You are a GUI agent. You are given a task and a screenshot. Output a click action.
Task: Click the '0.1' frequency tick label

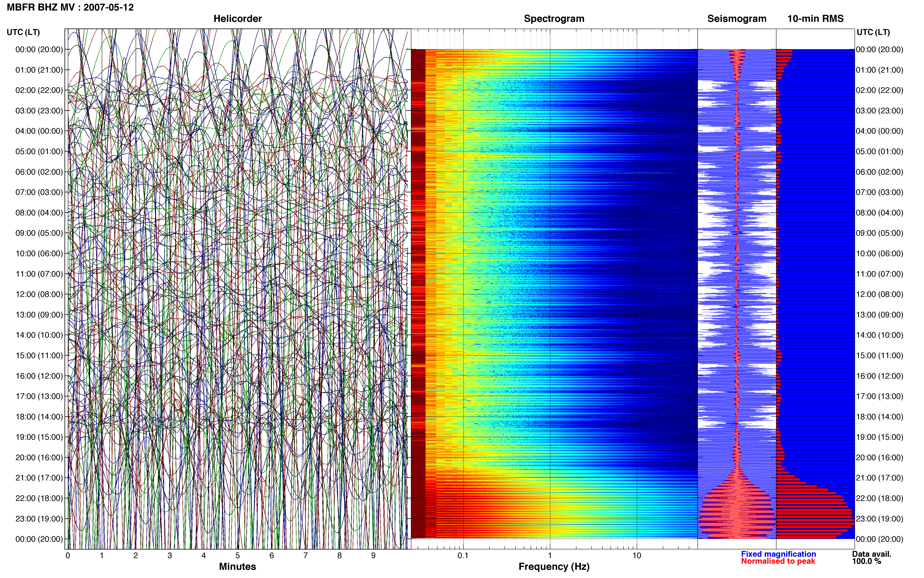pyautogui.click(x=463, y=555)
